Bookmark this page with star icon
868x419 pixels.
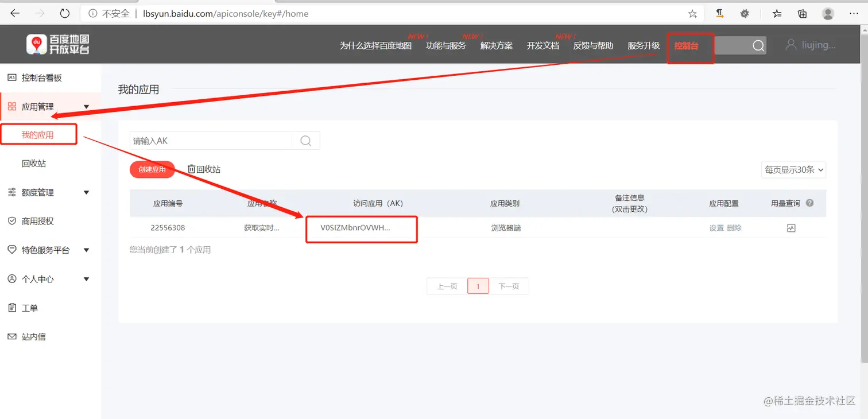pos(692,14)
